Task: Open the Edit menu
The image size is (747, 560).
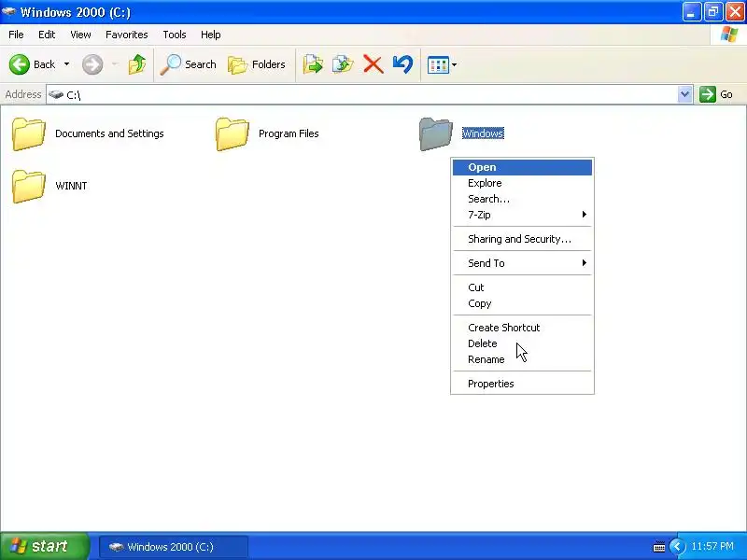Action: pyautogui.click(x=47, y=35)
